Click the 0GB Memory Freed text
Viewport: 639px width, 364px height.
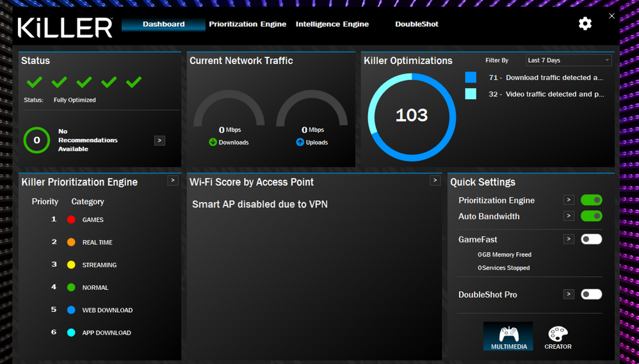point(505,255)
